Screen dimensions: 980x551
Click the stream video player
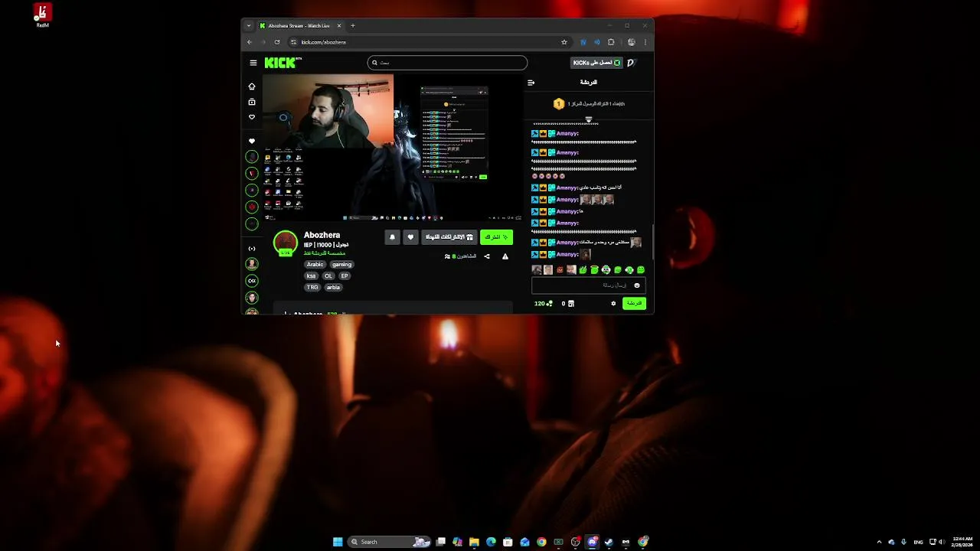[x=393, y=148]
